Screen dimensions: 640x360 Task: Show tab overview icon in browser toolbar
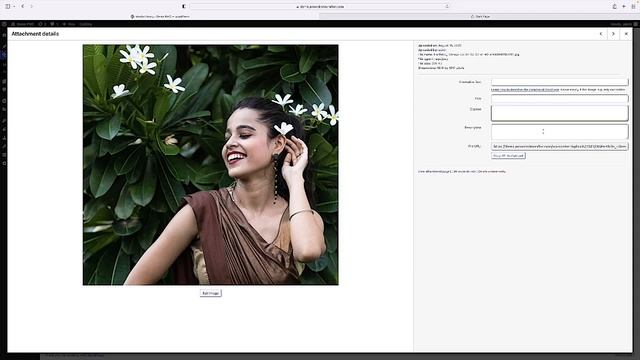[x=633, y=6]
